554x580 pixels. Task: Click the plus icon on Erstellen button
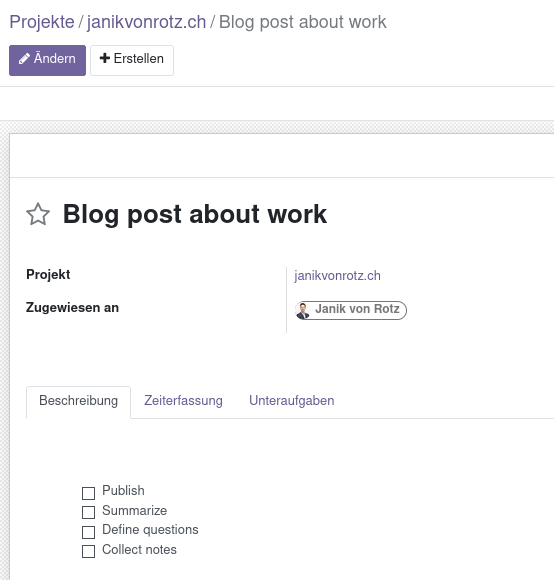coord(105,58)
